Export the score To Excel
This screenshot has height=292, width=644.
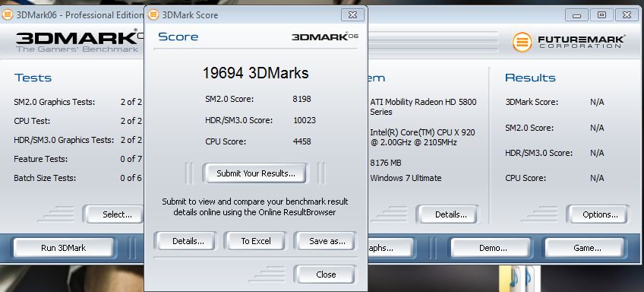pos(254,241)
